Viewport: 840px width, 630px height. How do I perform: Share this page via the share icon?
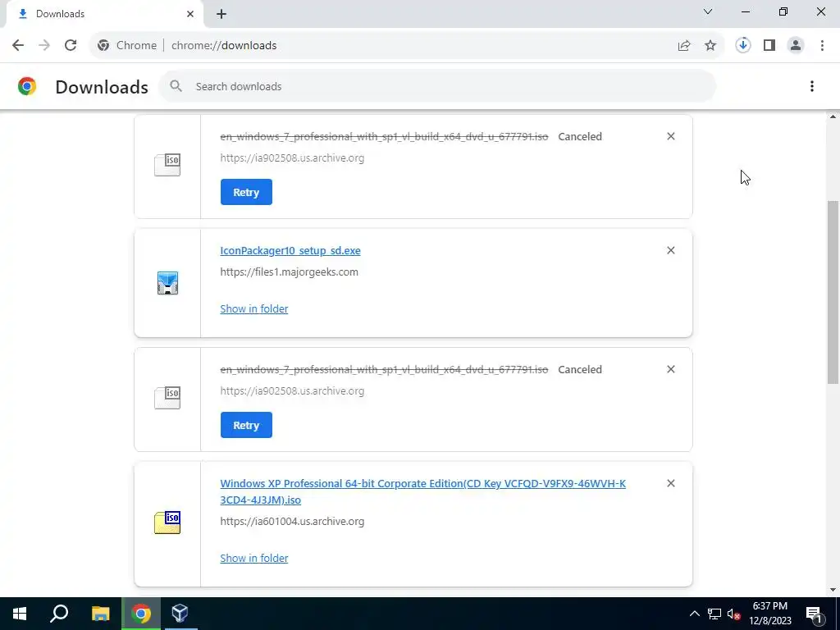[x=684, y=46]
